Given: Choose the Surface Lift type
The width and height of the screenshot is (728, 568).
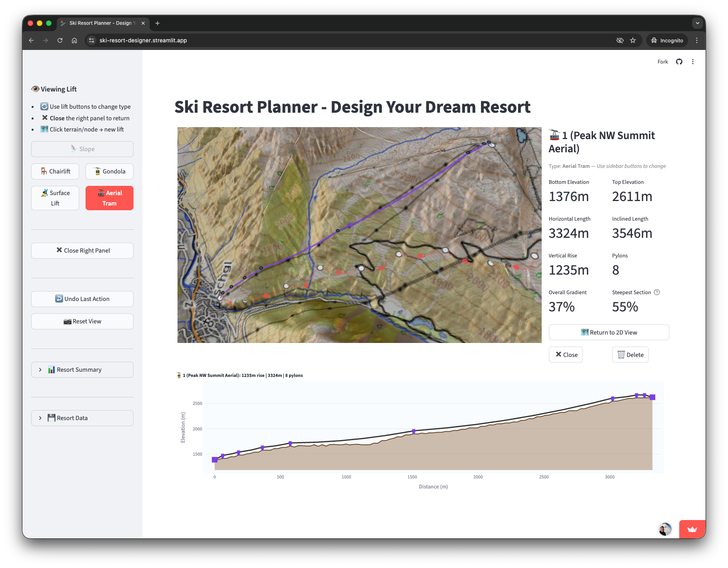Looking at the screenshot, I should point(55,198).
